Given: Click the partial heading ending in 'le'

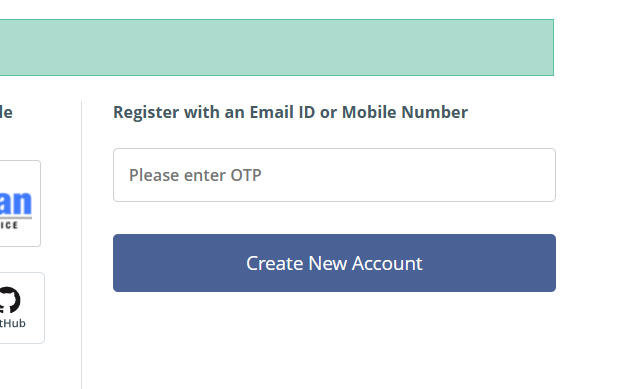Looking at the screenshot, I should coord(6,112).
